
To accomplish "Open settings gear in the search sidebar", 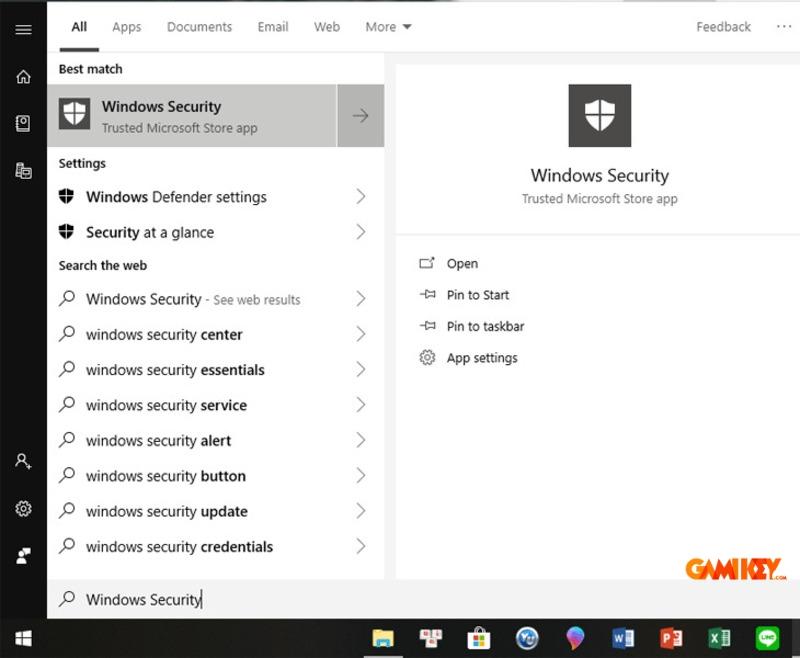I will [x=23, y=510].
